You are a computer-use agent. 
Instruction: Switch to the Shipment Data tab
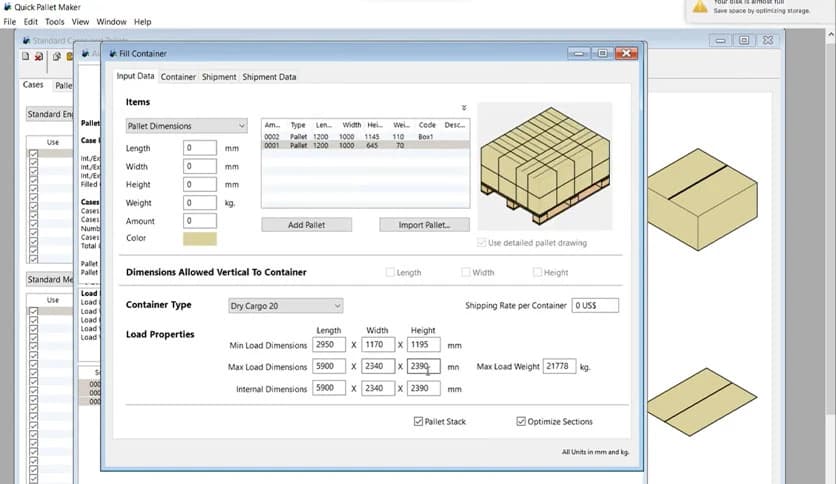[269, 77]
